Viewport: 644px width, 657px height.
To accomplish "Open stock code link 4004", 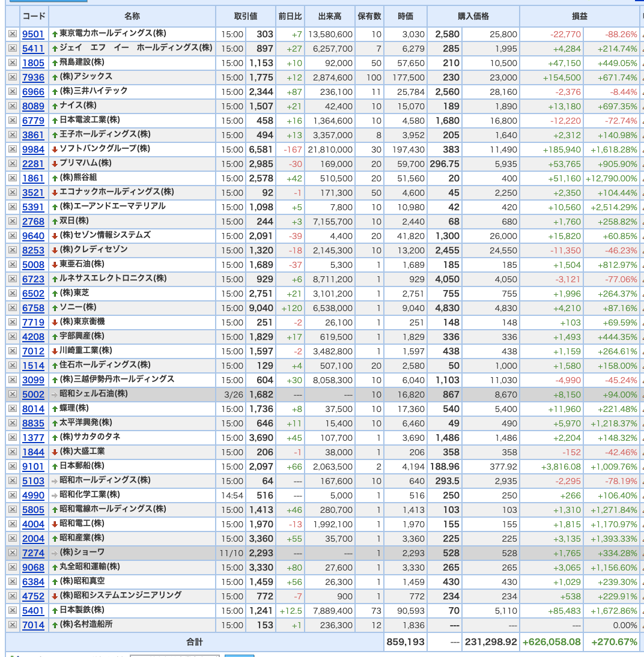I will (x=33, y=524).
